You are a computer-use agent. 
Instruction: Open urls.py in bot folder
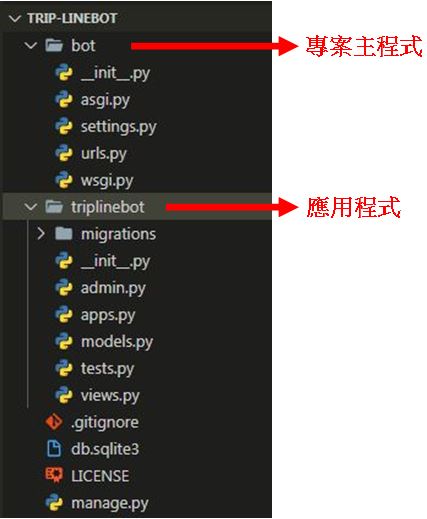click(x=104, y=154)
